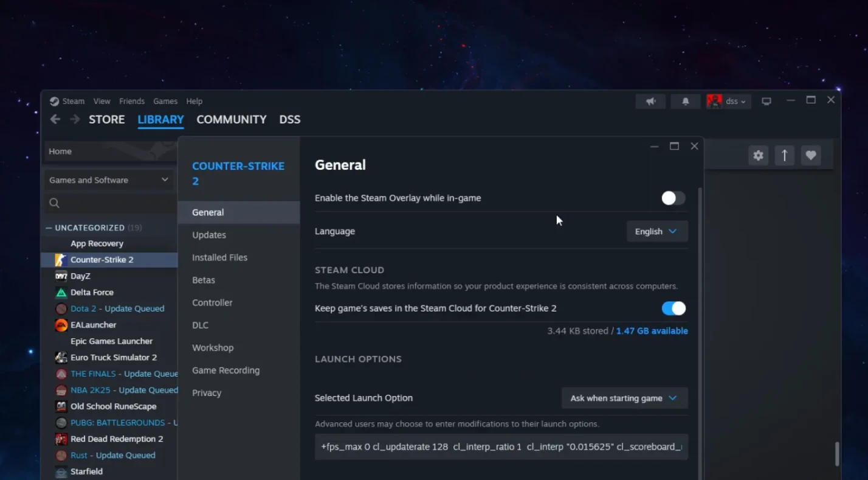This screenshot has height=480, width=868.
Task: Open Big Picture mode monitor icon
Action: pos(766,102)
